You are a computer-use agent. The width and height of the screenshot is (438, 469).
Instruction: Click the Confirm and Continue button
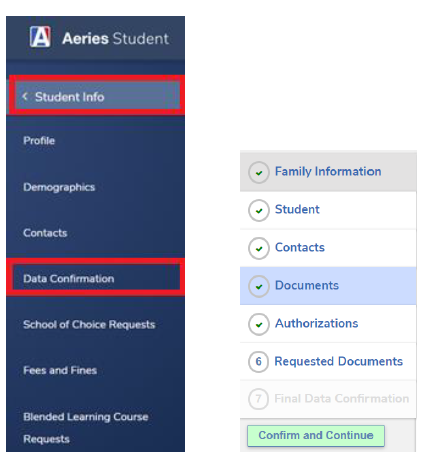click(x=316, y=435)
